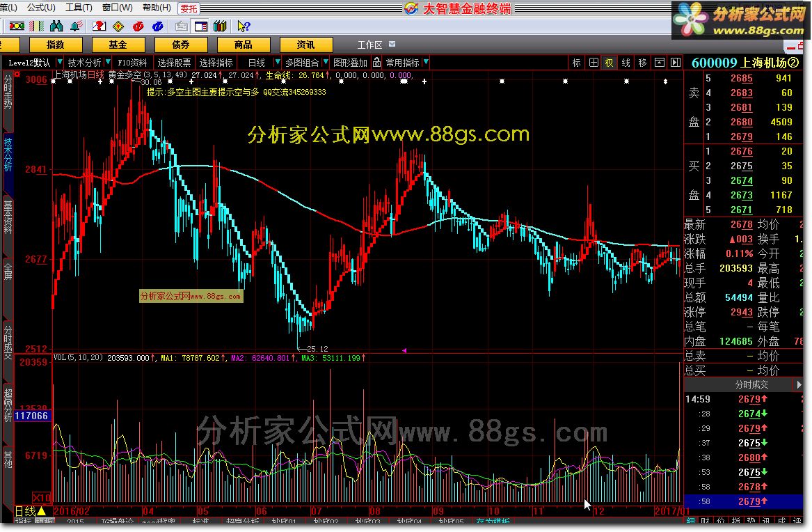Click sell level 2 price 2680
This screenshot has height=532, width=812.
tap(742, 123)
